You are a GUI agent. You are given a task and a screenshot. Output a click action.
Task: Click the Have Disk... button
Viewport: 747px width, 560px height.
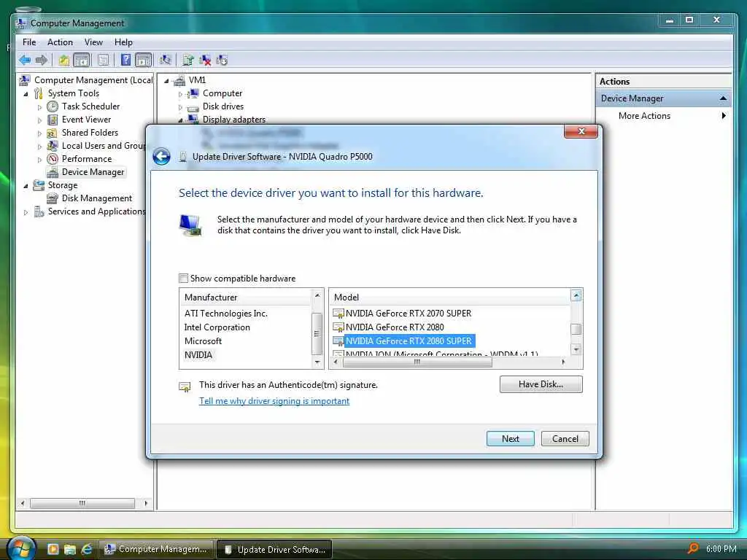click(541, 384)
